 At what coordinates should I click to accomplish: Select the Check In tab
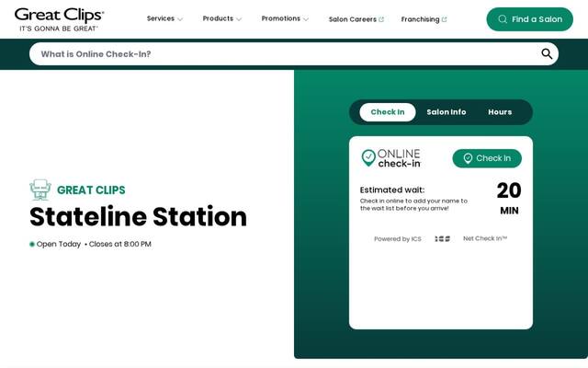pyautogui.click(x=388, y=112)
